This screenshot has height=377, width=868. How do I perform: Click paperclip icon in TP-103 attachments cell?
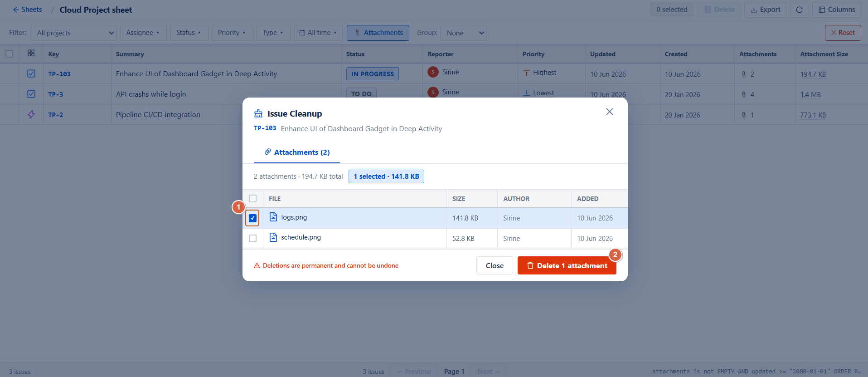coord(744,74)
